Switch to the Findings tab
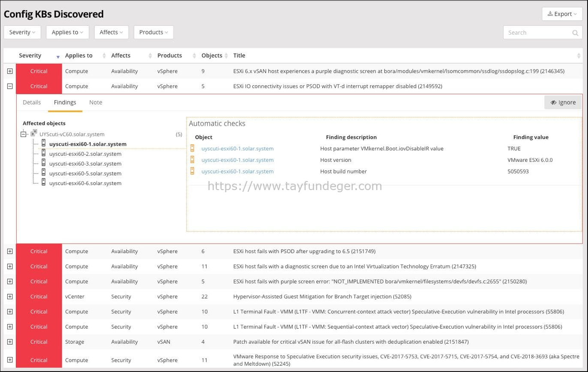This screenshot has height=372, width=588. coord(65,102)
